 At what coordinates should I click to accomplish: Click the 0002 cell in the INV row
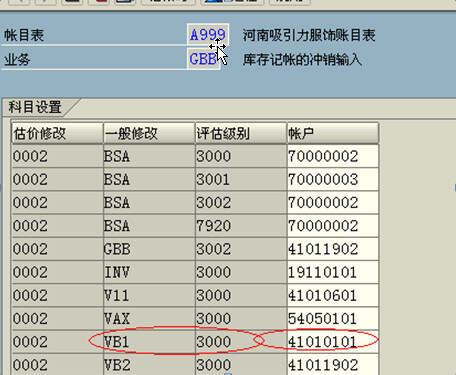[x=57, y=272]
